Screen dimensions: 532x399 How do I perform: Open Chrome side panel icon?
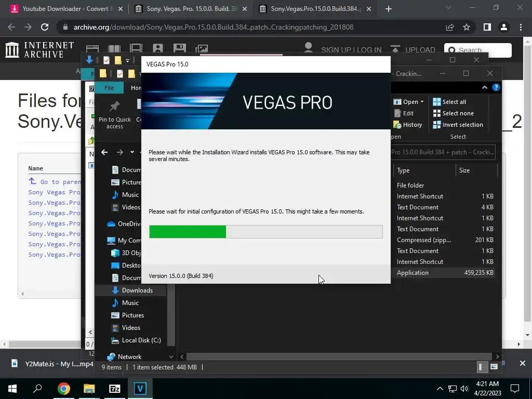point(487,27)
